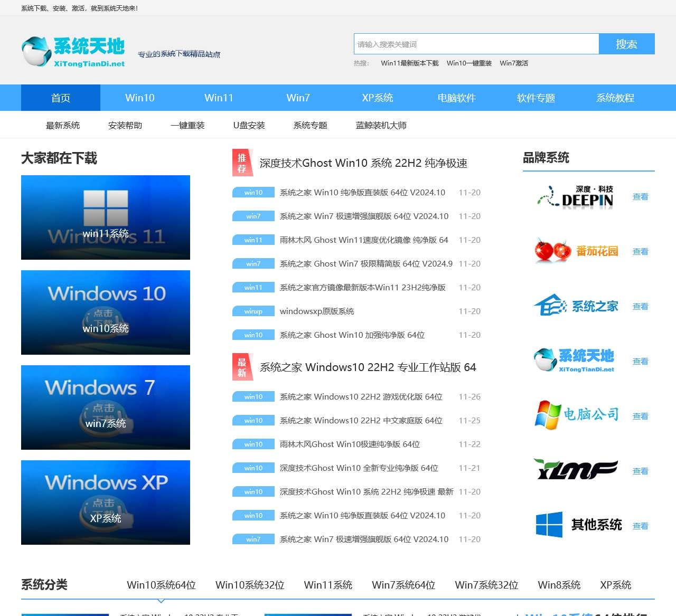
Task: Select 安装帮助 in sub menu
Action: [125, 125]
